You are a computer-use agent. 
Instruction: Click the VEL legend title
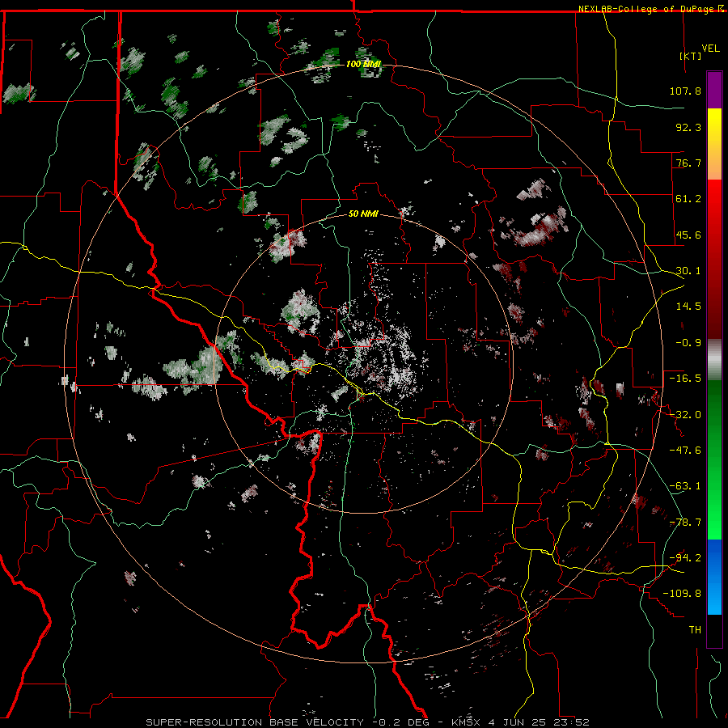click(x=710, y=49)
